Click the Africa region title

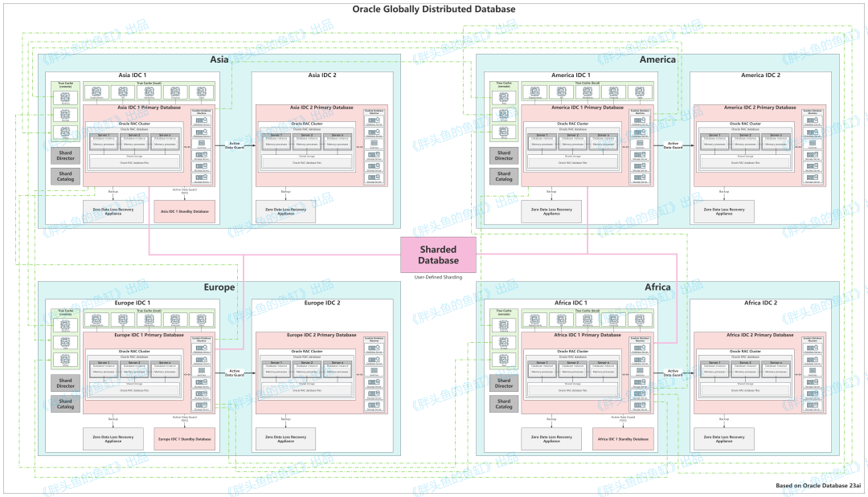[657, 287]
